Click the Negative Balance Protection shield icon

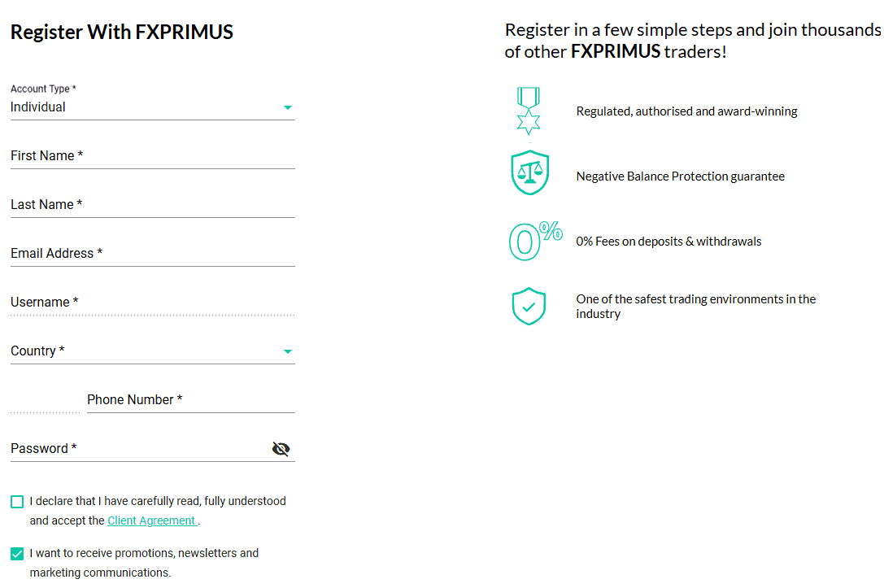click(529, 172)
